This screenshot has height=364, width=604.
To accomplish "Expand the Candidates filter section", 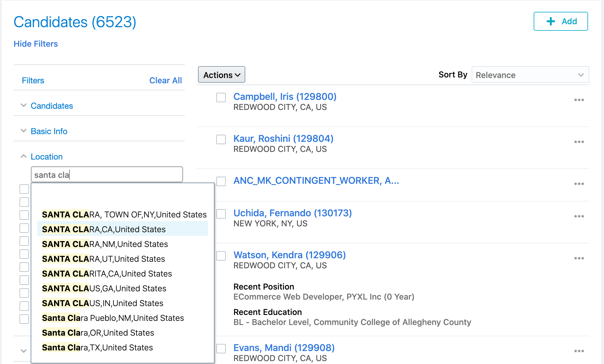I will point(52,106).
